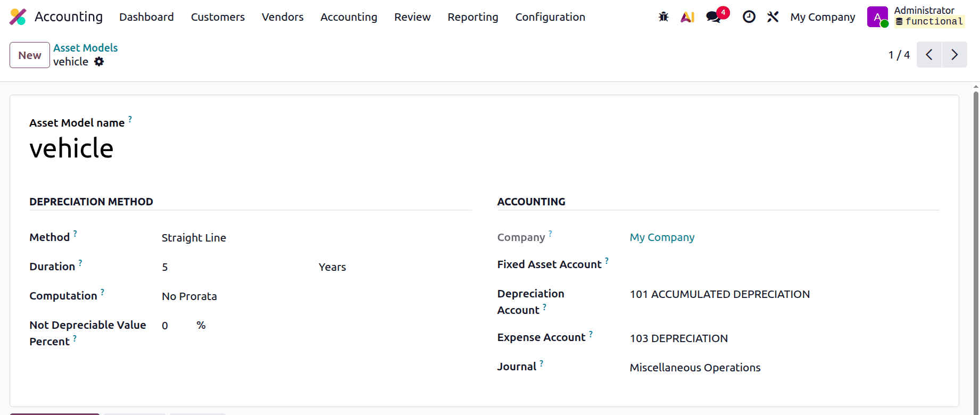Open the AI assistant icon
The width and height of the screenshot is (980, 415).
pyautogui.click(x=687, y=17)
